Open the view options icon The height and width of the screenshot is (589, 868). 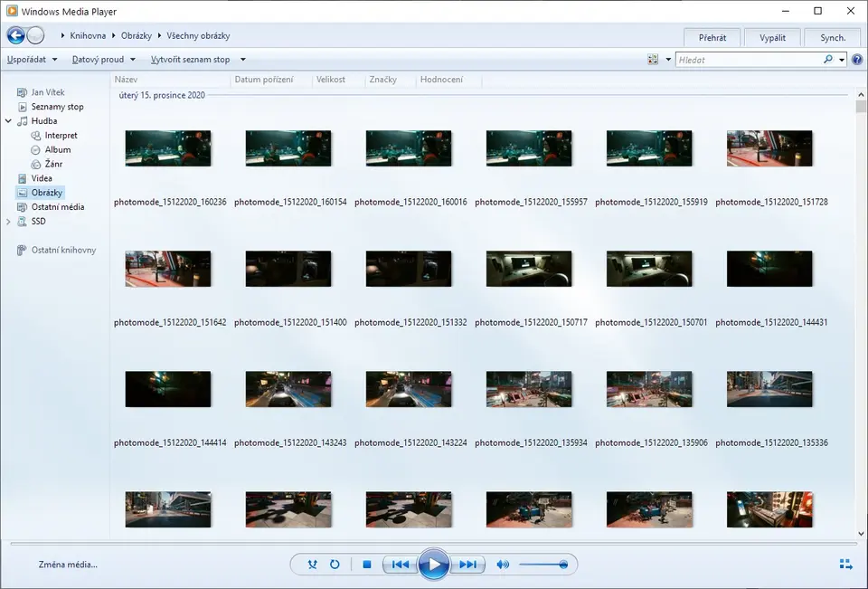654,60
